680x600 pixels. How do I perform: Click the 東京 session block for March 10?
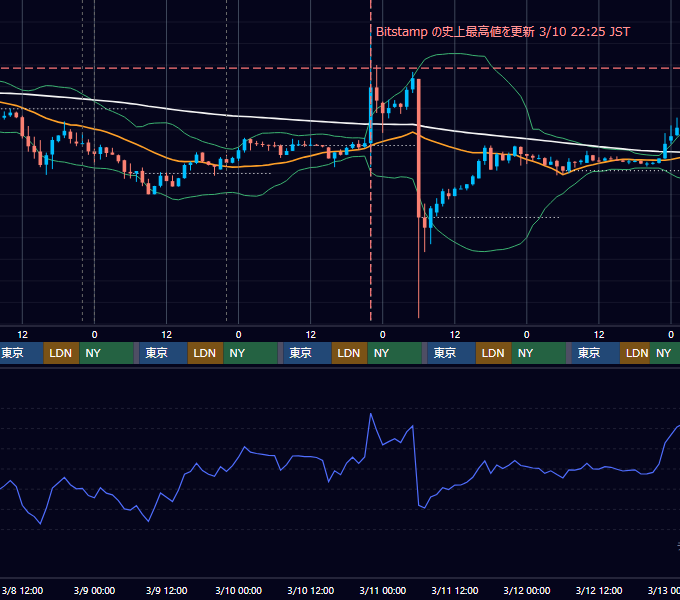307,353
